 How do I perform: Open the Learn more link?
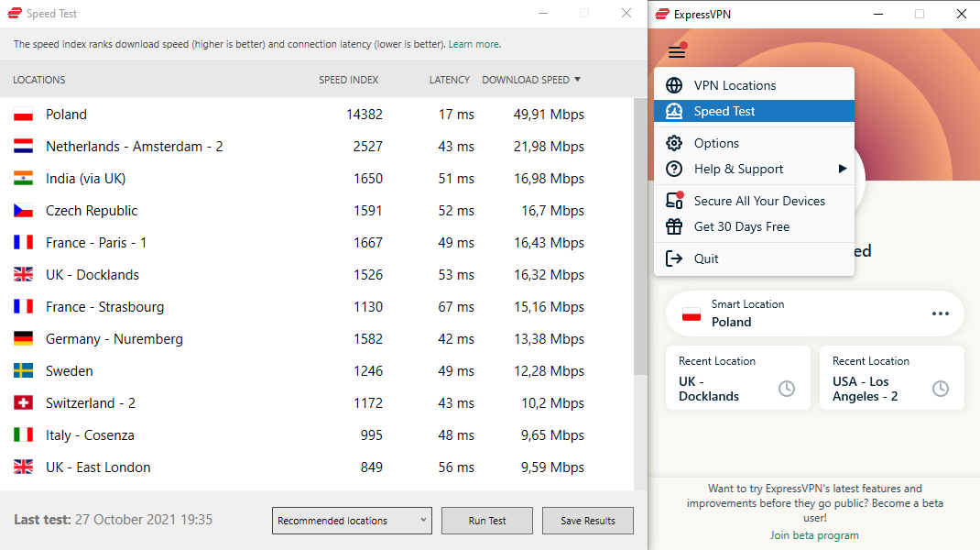point(474,44)
